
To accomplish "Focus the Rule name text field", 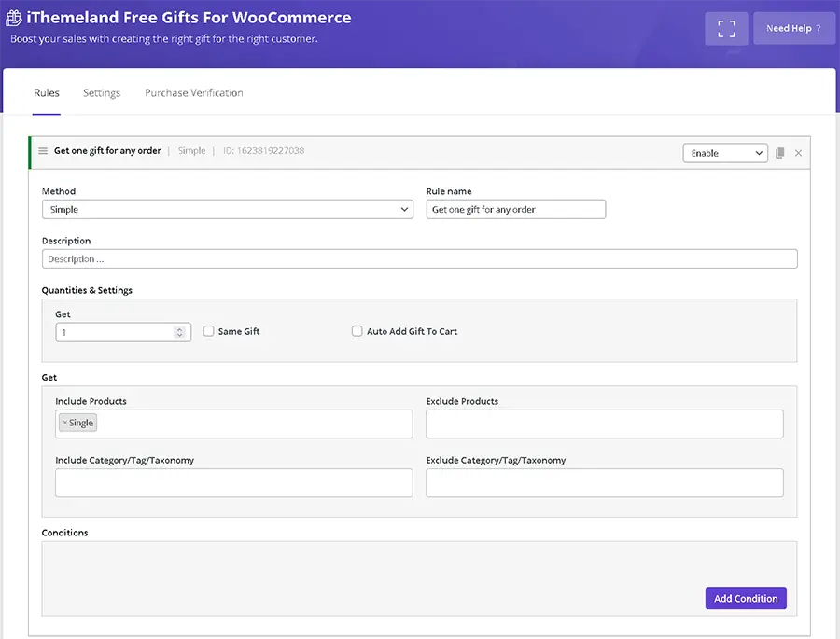I will point(515,210).
